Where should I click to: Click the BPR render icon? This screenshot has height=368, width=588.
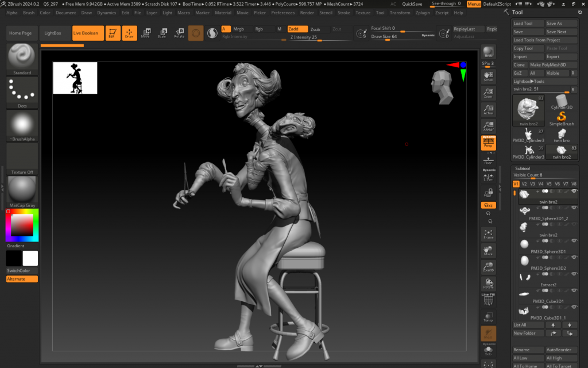click(x=488, y=52)
